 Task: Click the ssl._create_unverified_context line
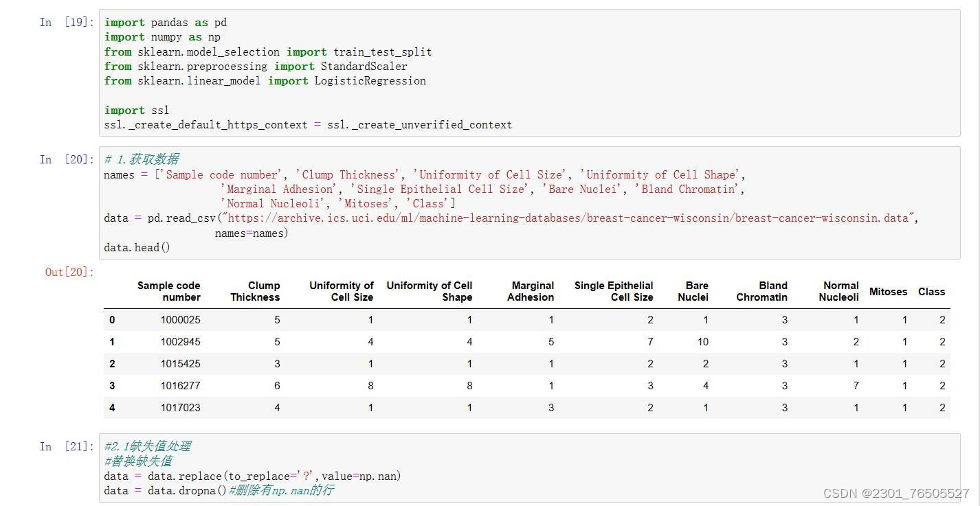(308, 125)
